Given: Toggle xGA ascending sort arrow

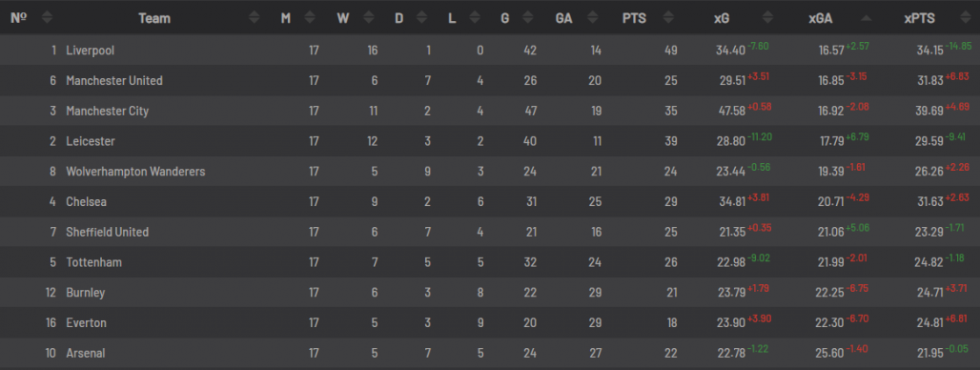Looking at the screenshot, I should [866, 18].
